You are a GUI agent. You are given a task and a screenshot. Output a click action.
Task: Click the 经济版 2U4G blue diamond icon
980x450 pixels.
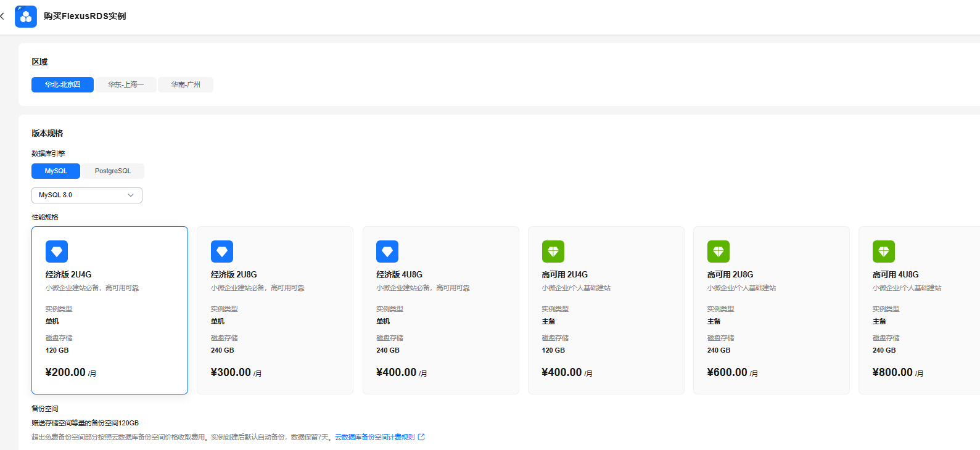click(57, 252)
